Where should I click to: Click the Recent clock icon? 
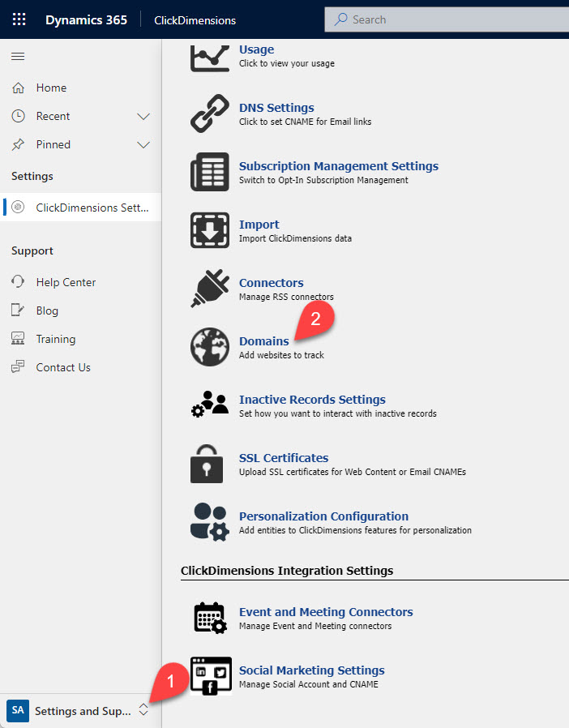point(18,116)
